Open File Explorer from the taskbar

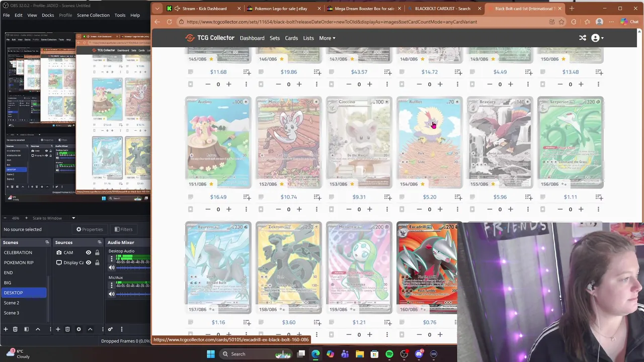point(360,354)
